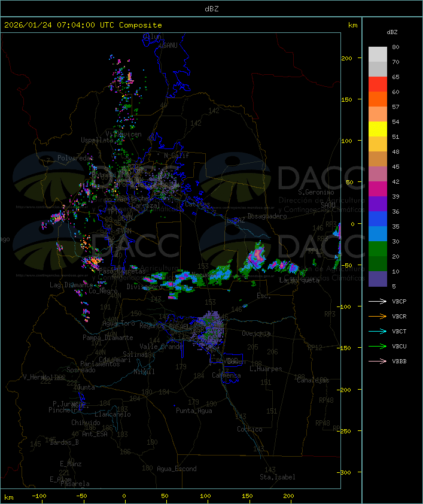The image size is (423, 504).
Task: Pick the light gray swatch below 80 dBZ
Action: [378, 54]
